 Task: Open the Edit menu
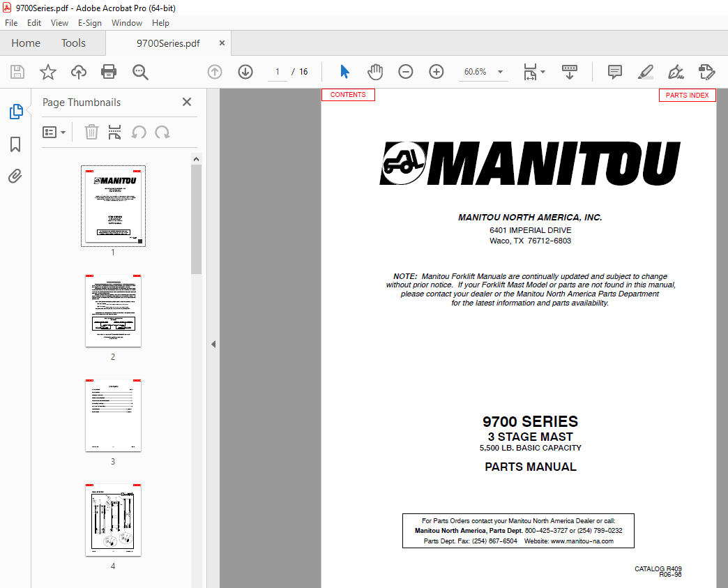coord(34,23)
